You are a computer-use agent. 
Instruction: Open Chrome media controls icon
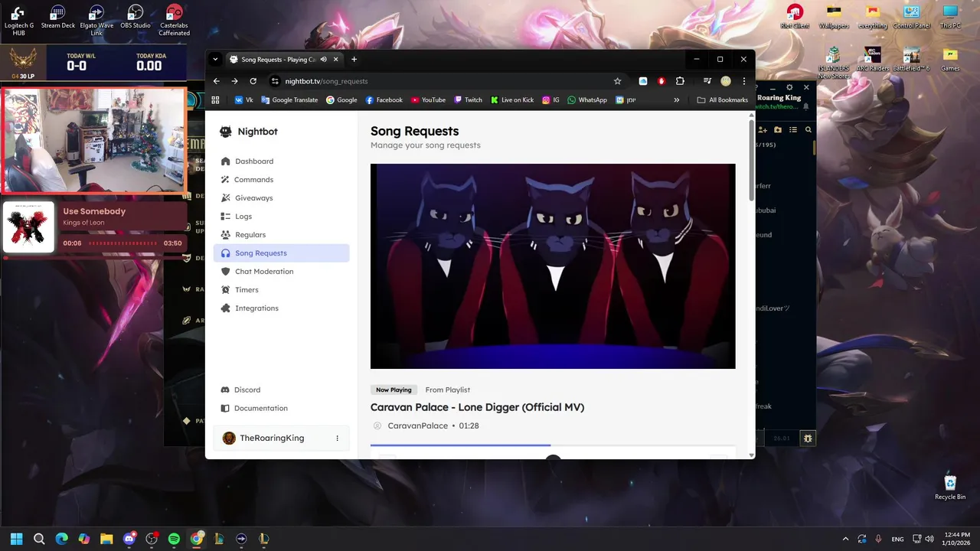tap(707, 81)
